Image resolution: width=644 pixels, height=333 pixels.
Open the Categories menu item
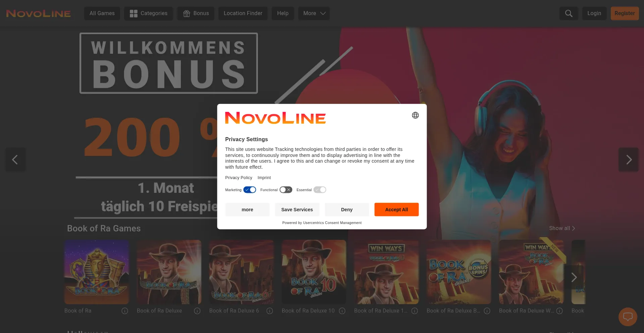tap(149, 13)
